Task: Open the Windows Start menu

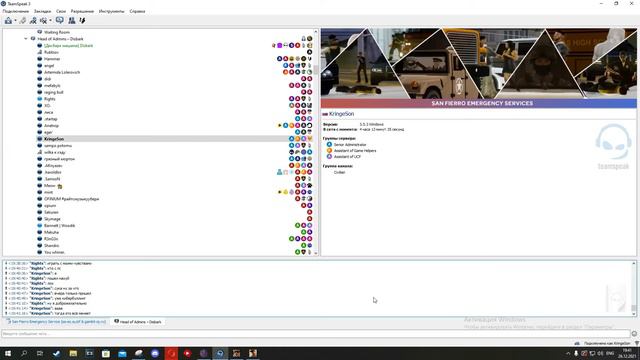Action: pyautogui.click(x=8, y=353)
